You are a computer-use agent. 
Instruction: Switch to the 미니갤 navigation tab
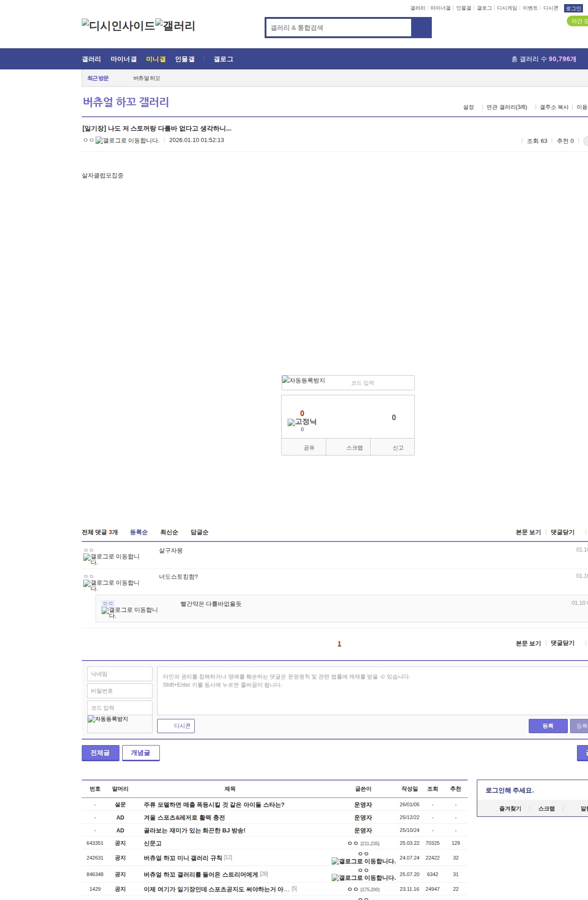click(x=156, y=59)
